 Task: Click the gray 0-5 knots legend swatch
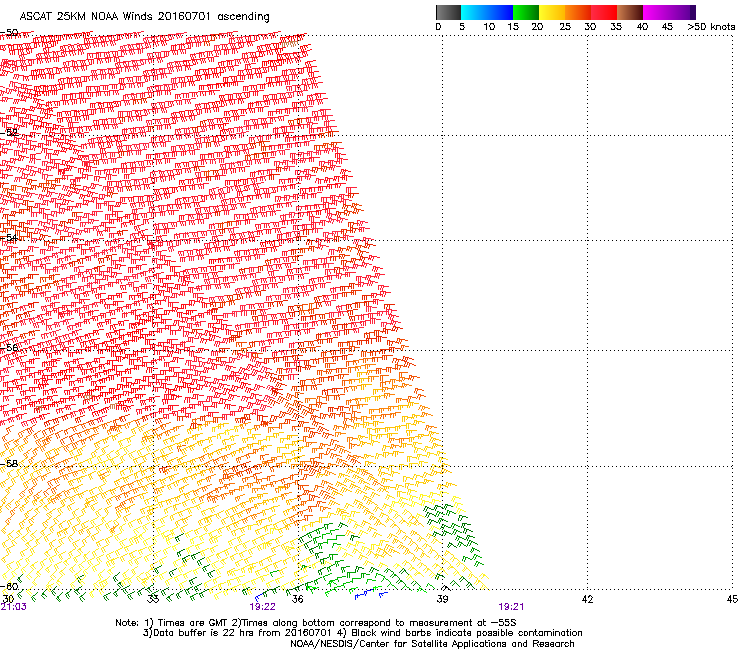click(x=448, y=12)
